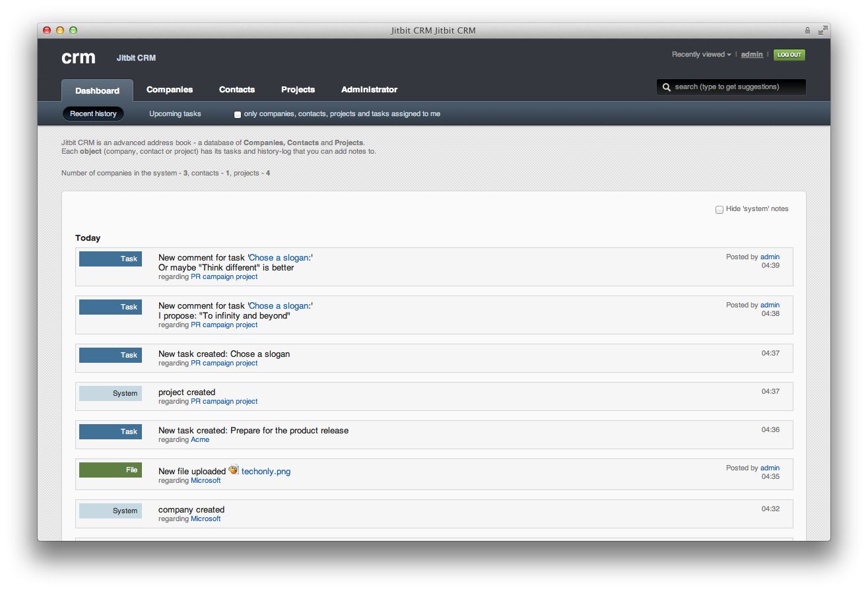This screenshot has width=868, height=593.
Task: Click System label of company created entry
Action: tap(110, 511)
